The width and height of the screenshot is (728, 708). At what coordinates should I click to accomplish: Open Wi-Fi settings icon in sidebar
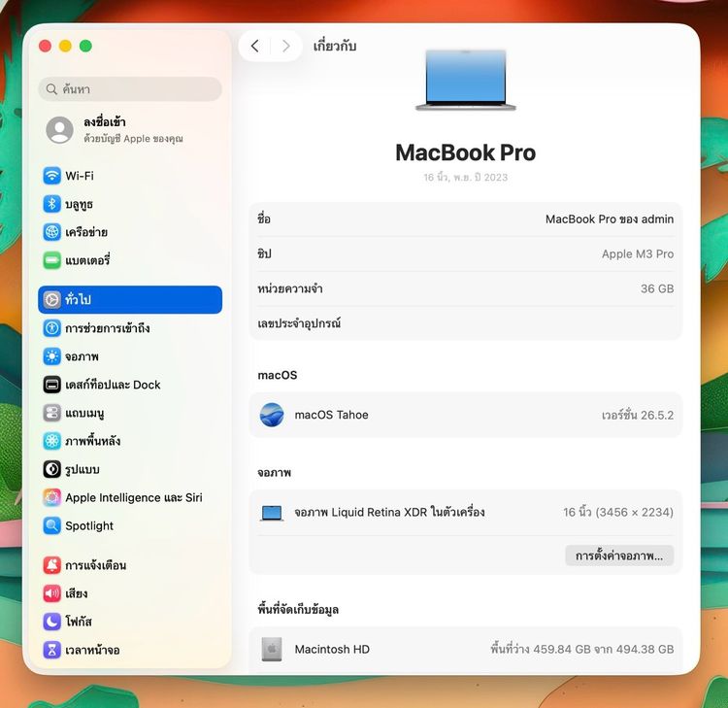[x=52, y=176]
